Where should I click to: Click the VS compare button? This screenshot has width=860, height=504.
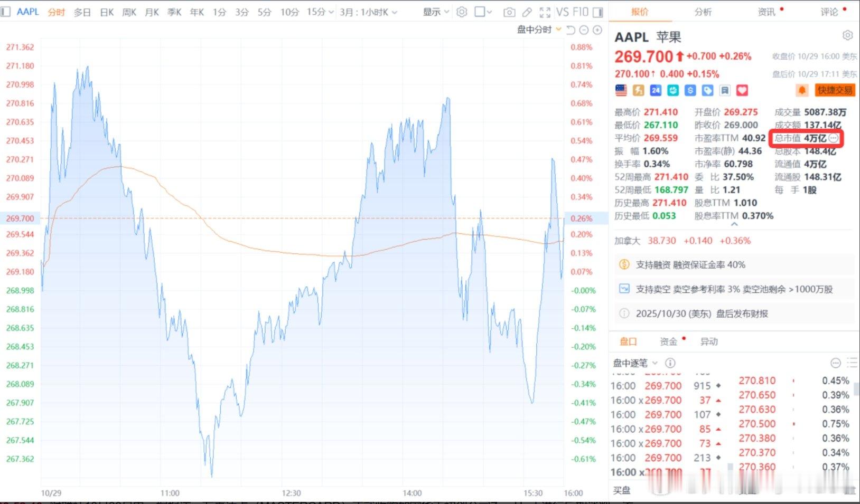pyautogui.click(x=563, y=12)
